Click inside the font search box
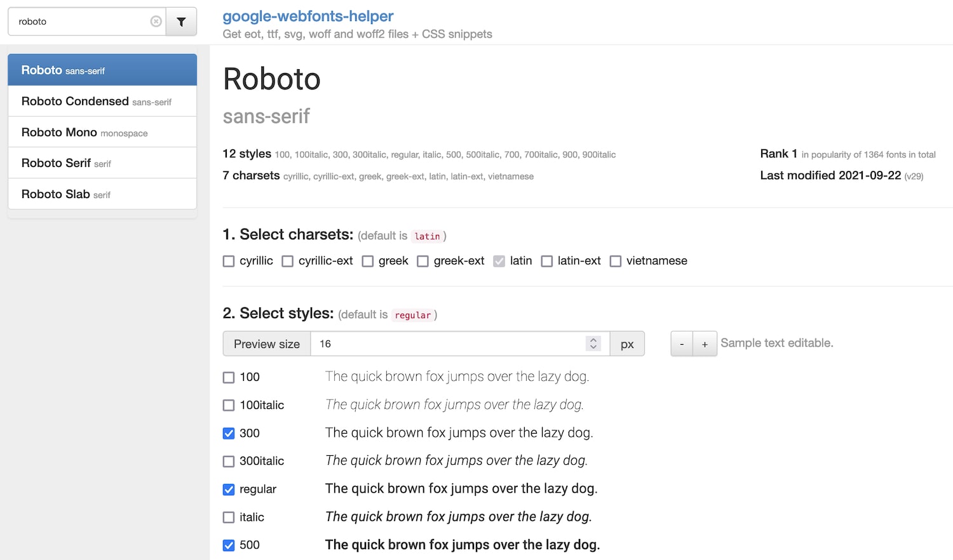 pyautogui.click(x=83, y=21)
